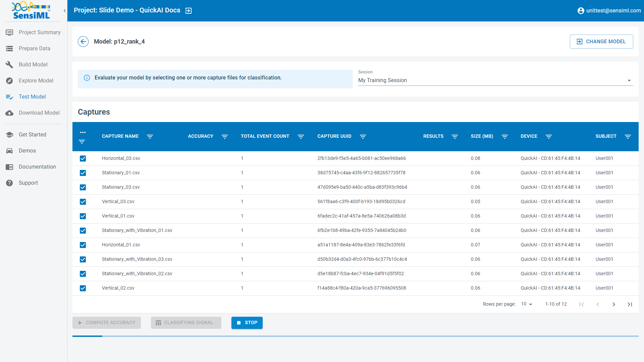Viewport: 644px width, 362px height.
Task: Uncheck the Stationary_01.csv capture
Action: [x=83, y=173]
